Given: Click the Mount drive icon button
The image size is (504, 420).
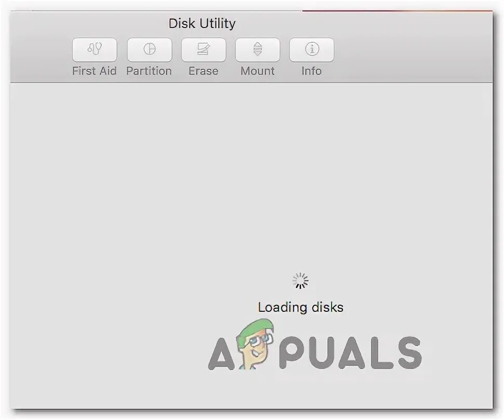Looking at the screenshot, I should click(x=258, y=49).
